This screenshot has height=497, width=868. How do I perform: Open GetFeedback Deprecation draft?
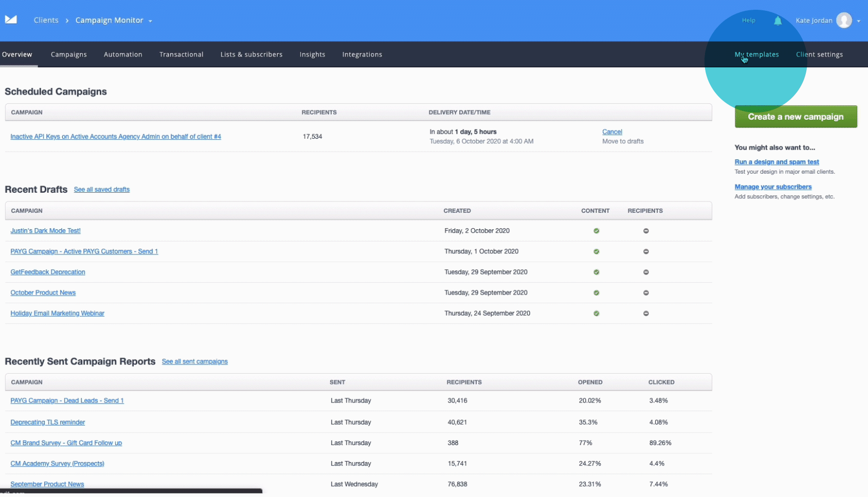[x=48, y=272]
